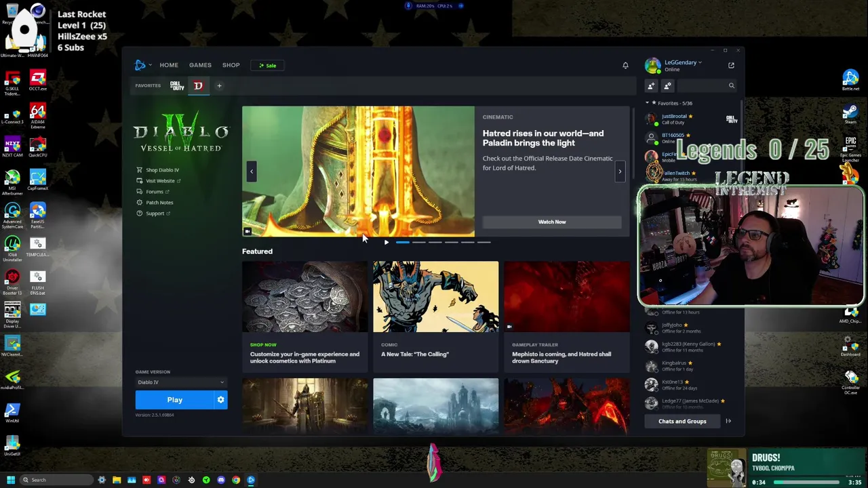The height and width of the screenshot is (488, 868).
Task: Collapse the Favorites friends group
Action: [x=647, y=103]
